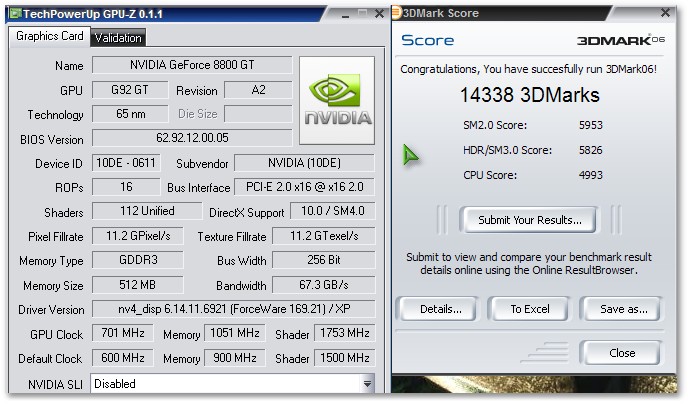This screenshot has width=688, height=404.
Task: Click the 14338 3DMarks score text
Action: pyautogui.click(x=530, y=95)
